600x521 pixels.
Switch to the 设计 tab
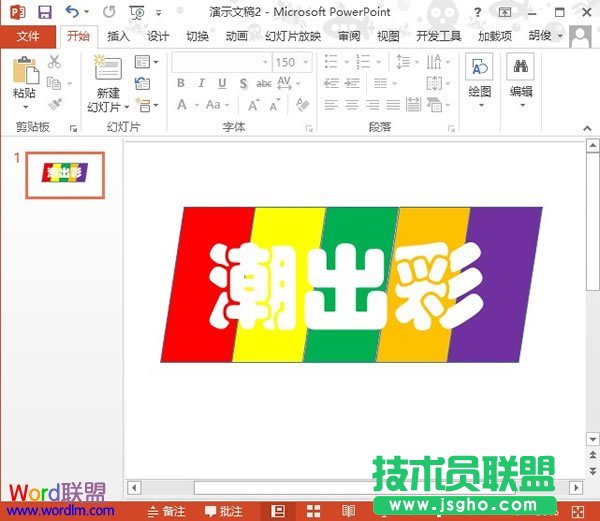pos(158,36)
